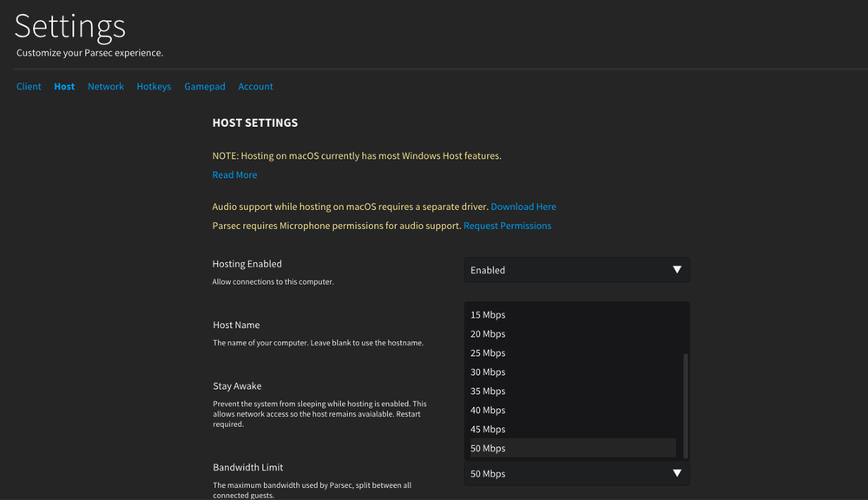Screen dimensions: 868x500
Task: Open the Account tab
Action: (256, 87)
